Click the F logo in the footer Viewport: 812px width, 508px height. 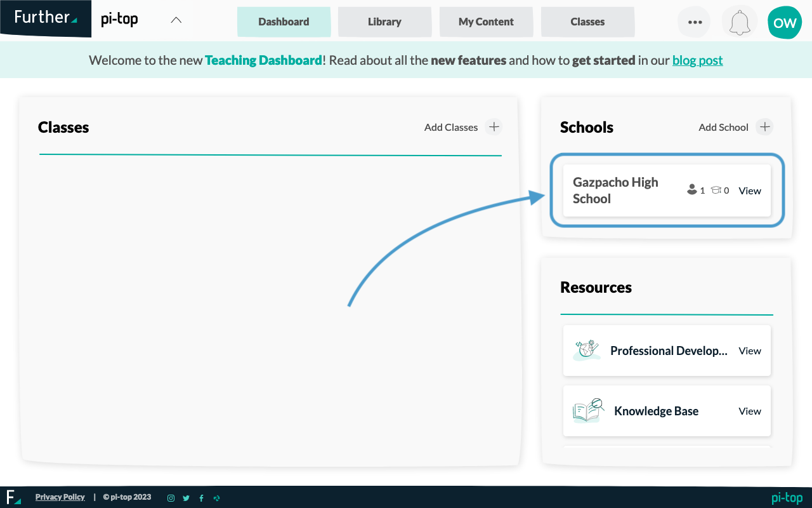pos(13,497)
